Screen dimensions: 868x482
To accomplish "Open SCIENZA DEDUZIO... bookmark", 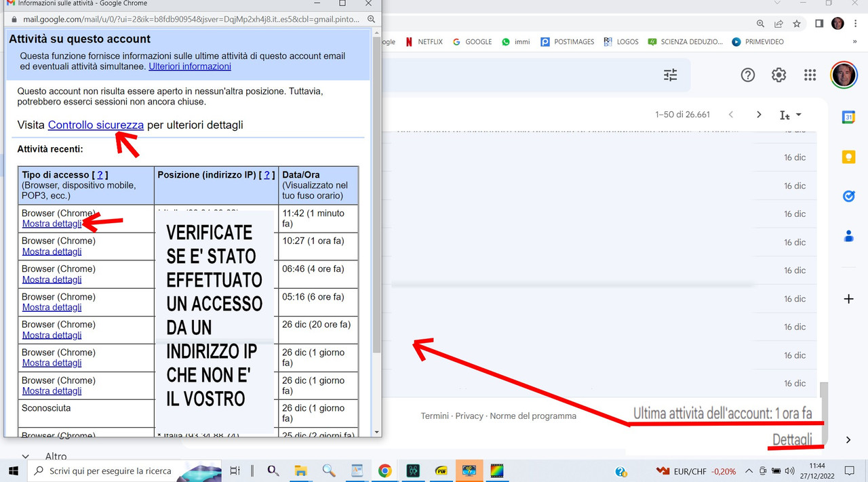I will [x=686, y=42].
